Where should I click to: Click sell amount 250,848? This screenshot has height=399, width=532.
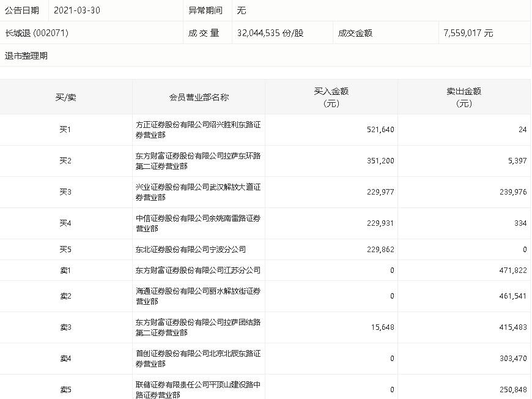(513, 390)
